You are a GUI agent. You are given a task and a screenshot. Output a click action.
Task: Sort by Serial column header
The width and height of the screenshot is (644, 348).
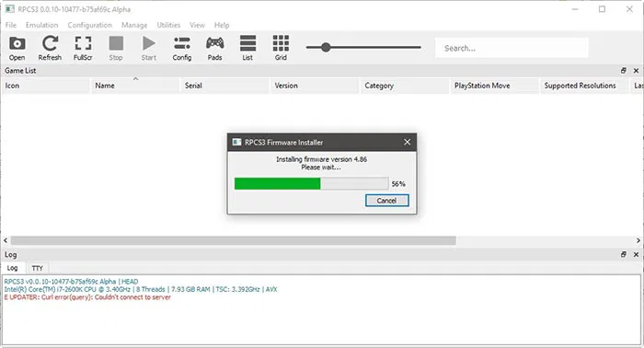point(224,86)
